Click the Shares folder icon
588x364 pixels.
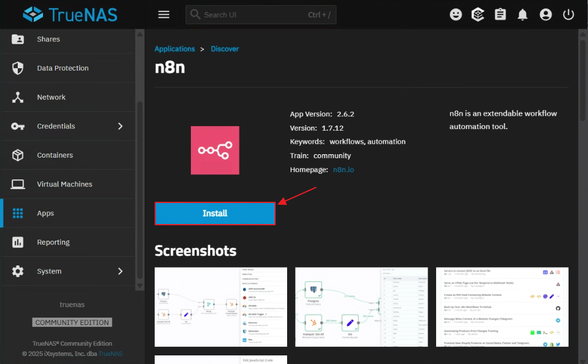click(18, 39)
